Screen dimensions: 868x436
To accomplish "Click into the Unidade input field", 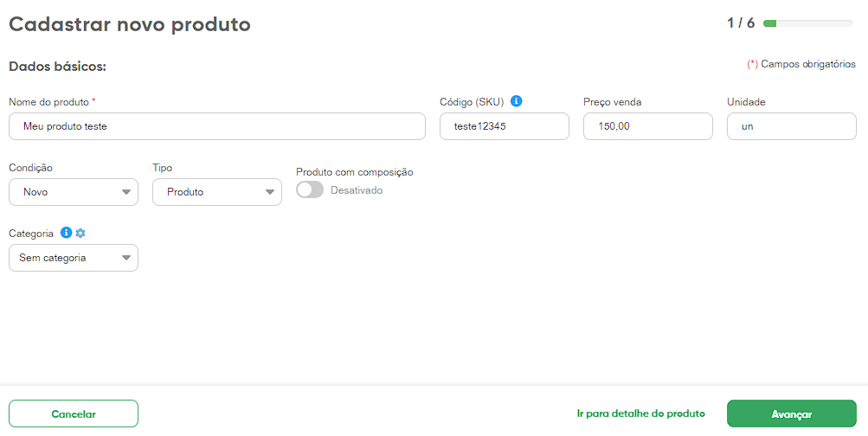I will pyautogui.click(x=792, y=126).
